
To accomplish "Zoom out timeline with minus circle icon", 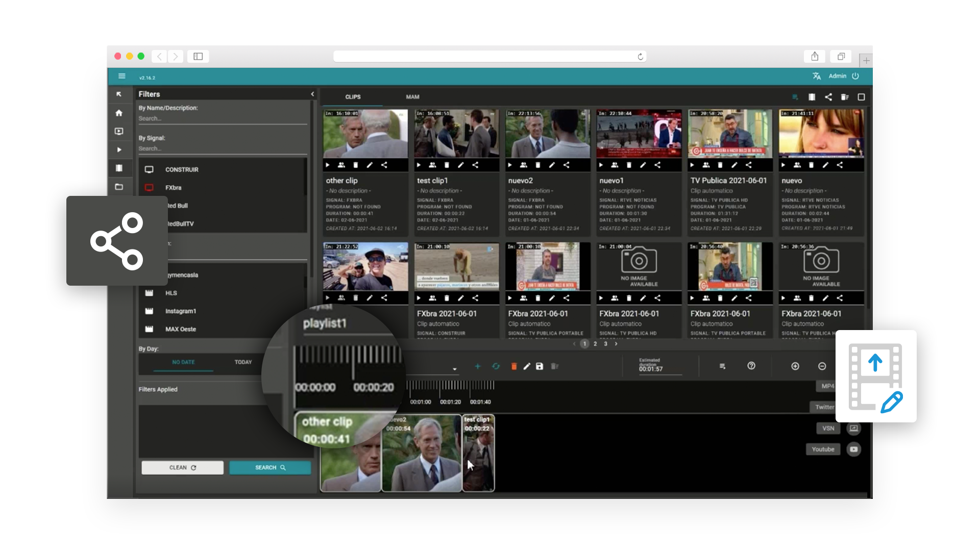I will pos(822,366).
